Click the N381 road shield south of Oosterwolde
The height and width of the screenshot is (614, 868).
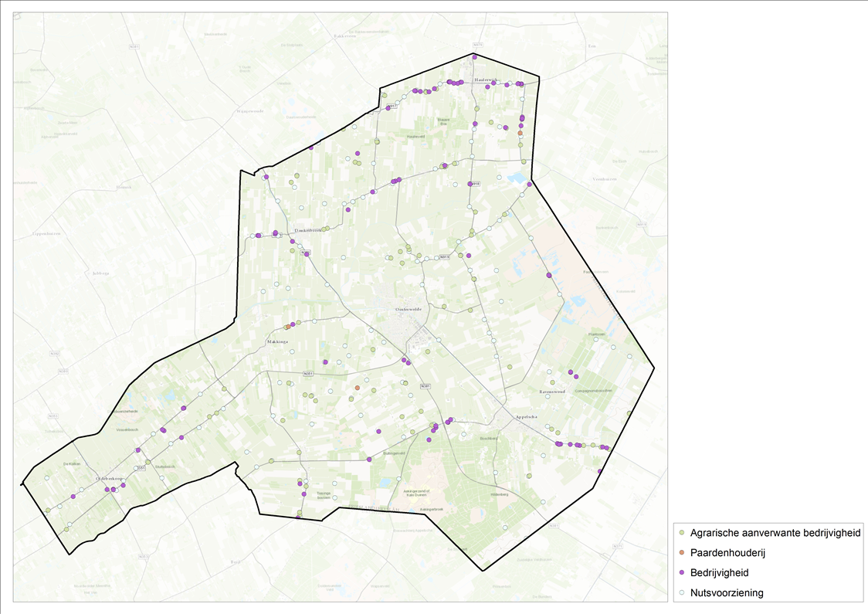click(426, 386)
